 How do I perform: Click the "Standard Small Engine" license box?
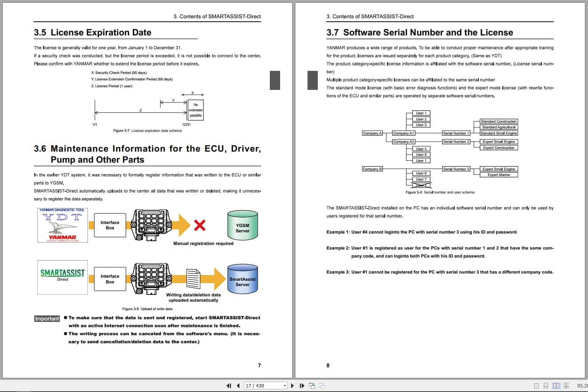499,133
